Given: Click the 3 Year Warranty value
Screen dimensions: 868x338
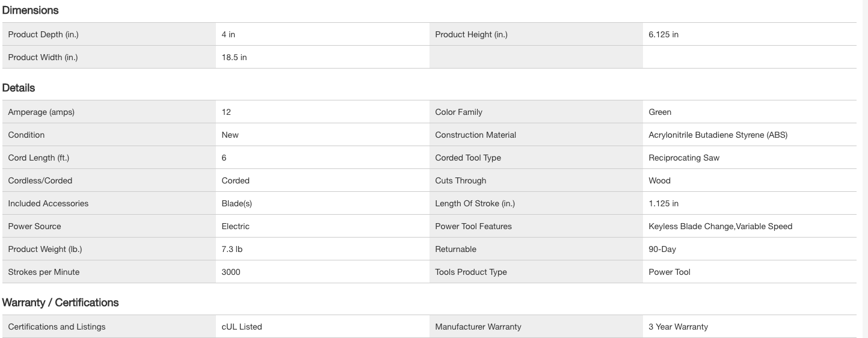Looking at the screenshot, I should [x=678, y=327].
